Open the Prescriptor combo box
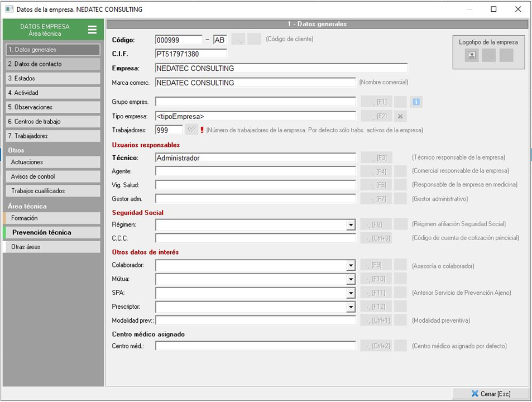The height and width of the screenshot is (402, 532). coord(351,307)
